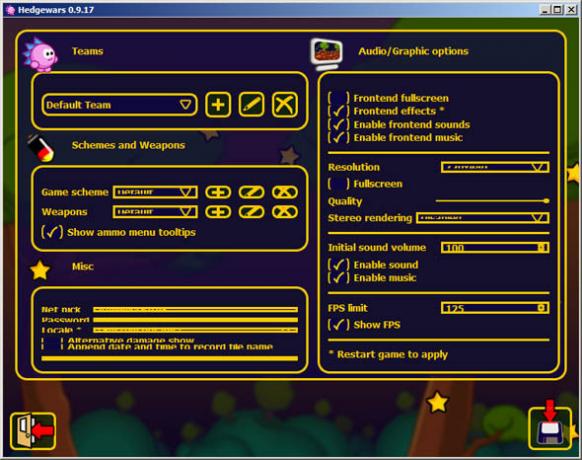Change the FPS limit spinner

495,308
